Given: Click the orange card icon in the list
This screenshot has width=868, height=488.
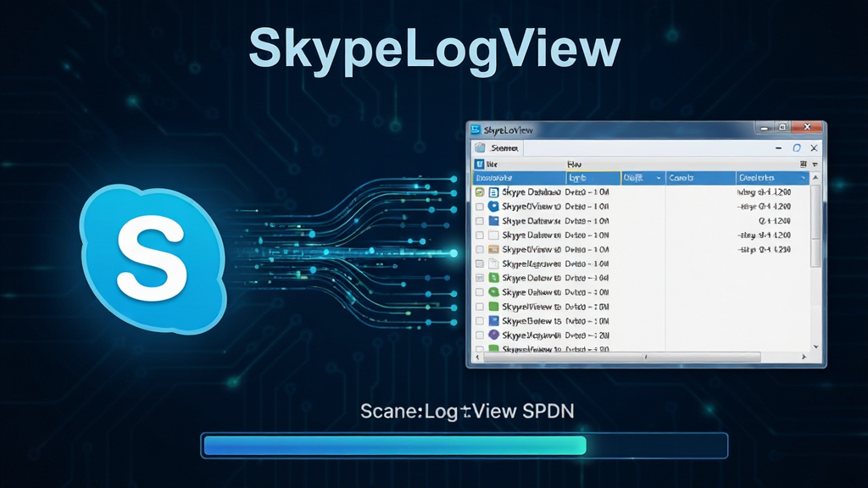Looking at the screenshot, I should click(x=493, y=250).
